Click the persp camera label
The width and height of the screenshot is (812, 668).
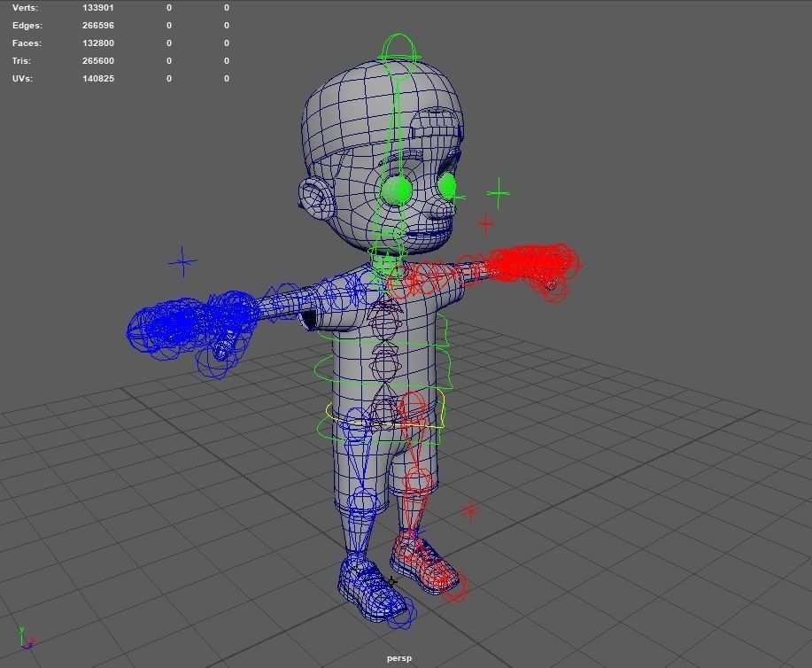click(399, 658)
